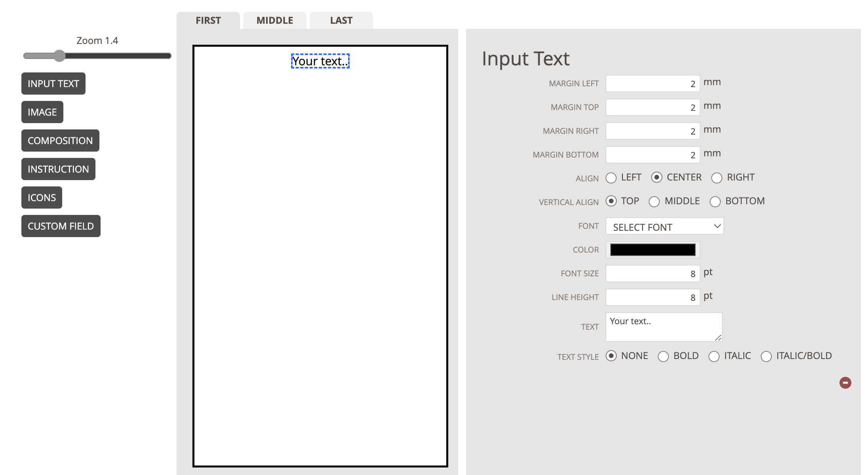Add an IMAGE element

(42, 112)
